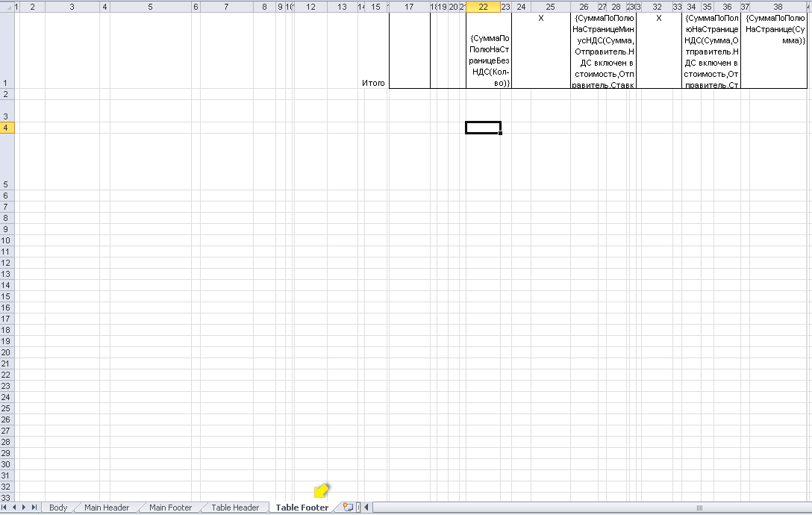Click the X cell under column 25

[540, 19]
